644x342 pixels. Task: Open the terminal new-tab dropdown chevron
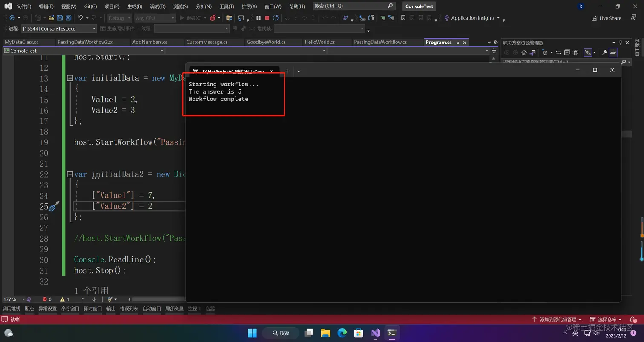click(x=299, y=71)
